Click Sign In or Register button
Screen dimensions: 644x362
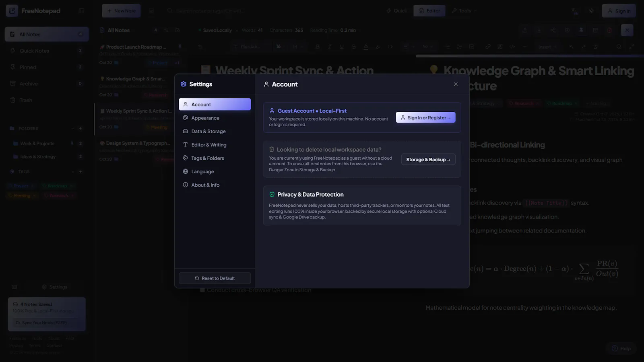(425, 117)
